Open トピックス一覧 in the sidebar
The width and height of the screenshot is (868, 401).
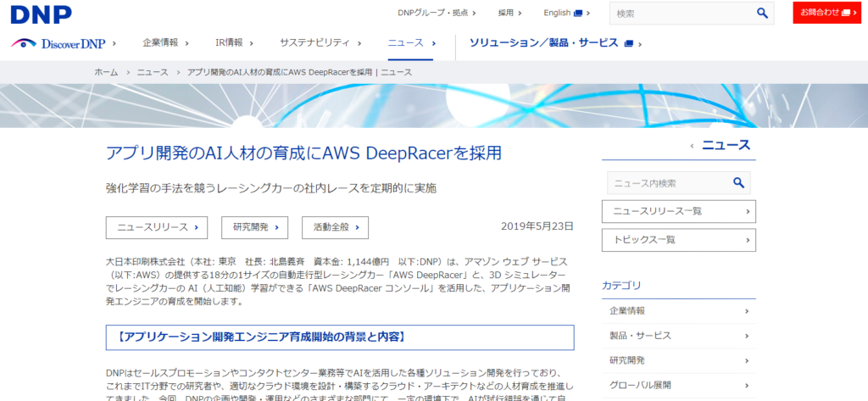(679, 241)
